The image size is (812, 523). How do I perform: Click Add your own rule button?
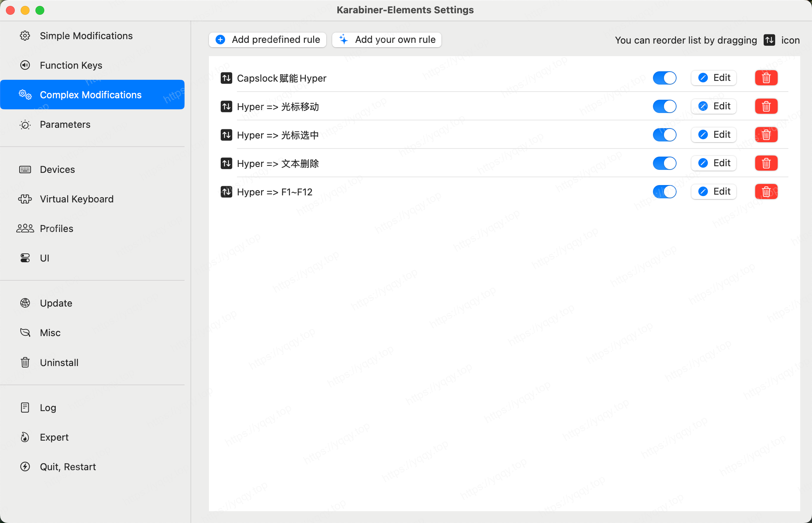pos(387,40)
